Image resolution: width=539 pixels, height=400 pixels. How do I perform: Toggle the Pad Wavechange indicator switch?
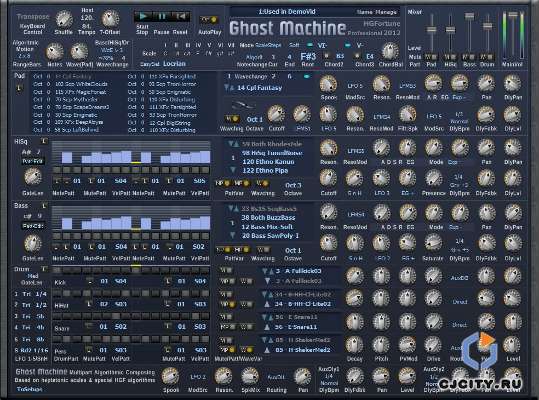tap(307, 76)
